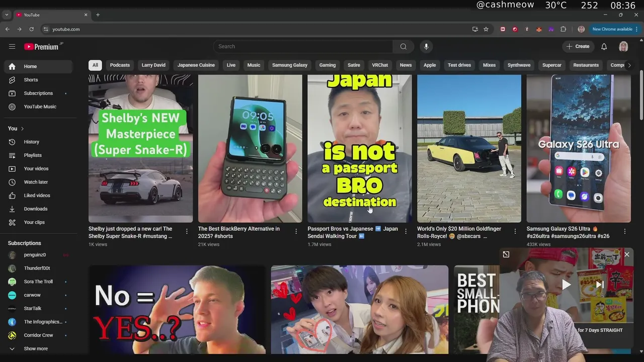644x362 pixels.
Task: Open more options for Goldfinger Rolls-Royce short
Action: (x=515, y=231)
